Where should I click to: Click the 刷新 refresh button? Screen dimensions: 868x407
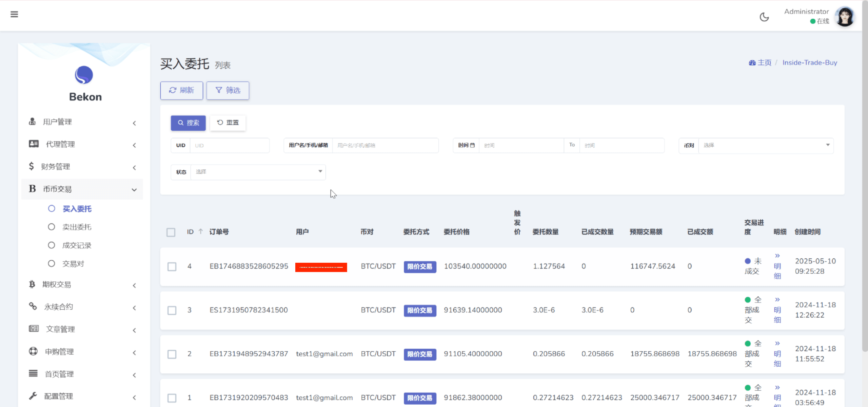pos(182,90)
